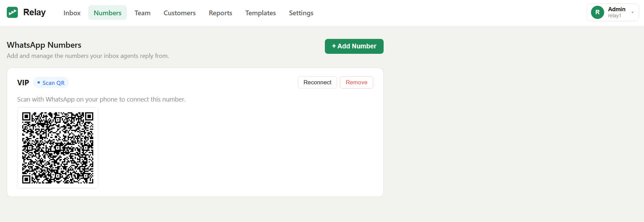
Task: Click the + Add Number button
Action: 354,46
